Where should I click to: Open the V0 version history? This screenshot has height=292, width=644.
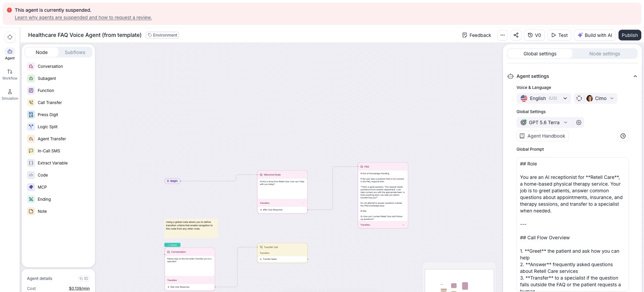534,35
